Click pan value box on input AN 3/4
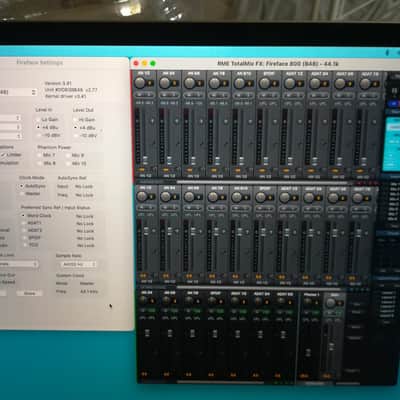Image resolution: width=400 pixels, height=400 pixels. click(x=175, y=83)
